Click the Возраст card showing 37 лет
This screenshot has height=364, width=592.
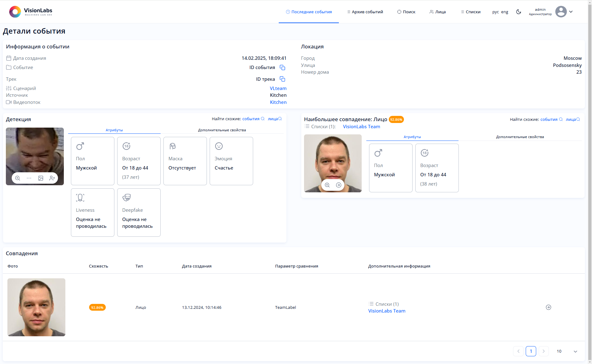[x=139, y=161]
